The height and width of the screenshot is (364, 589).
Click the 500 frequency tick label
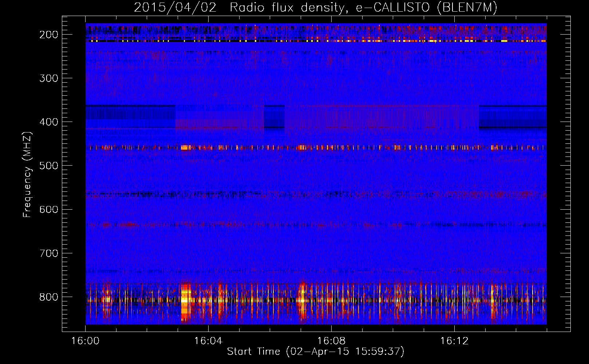[49, 166]
